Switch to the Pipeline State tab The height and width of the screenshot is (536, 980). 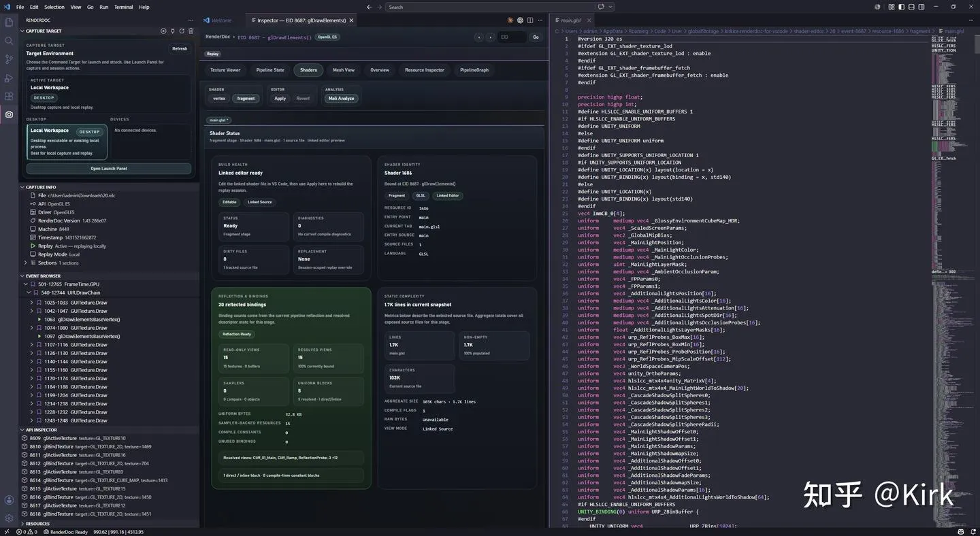270,70
